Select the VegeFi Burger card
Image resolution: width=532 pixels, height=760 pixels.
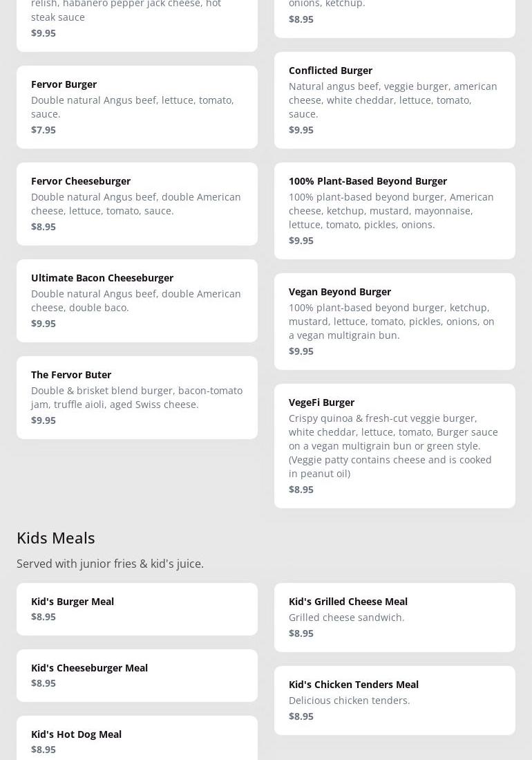coord(395,445)
